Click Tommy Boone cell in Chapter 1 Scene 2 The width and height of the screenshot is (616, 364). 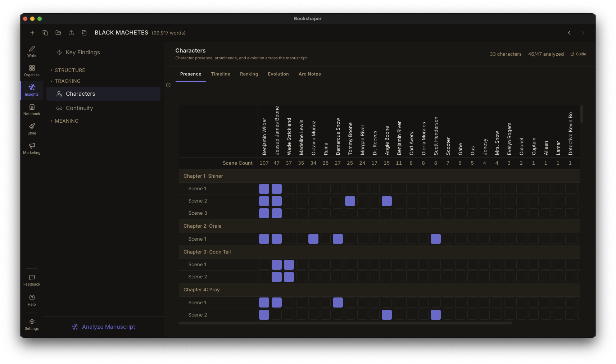(350, 201)
